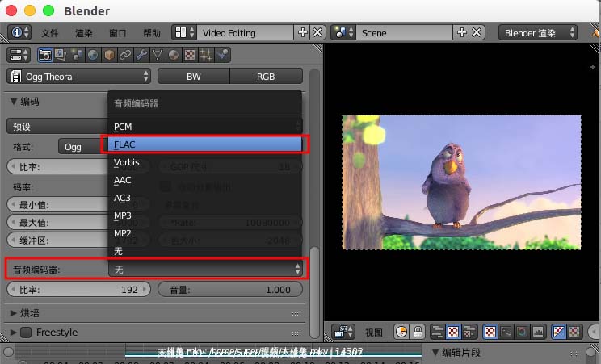Screen dimensions: 601x364
Task: Click the screen layout browse icon
Action: (x=184, y=32)
